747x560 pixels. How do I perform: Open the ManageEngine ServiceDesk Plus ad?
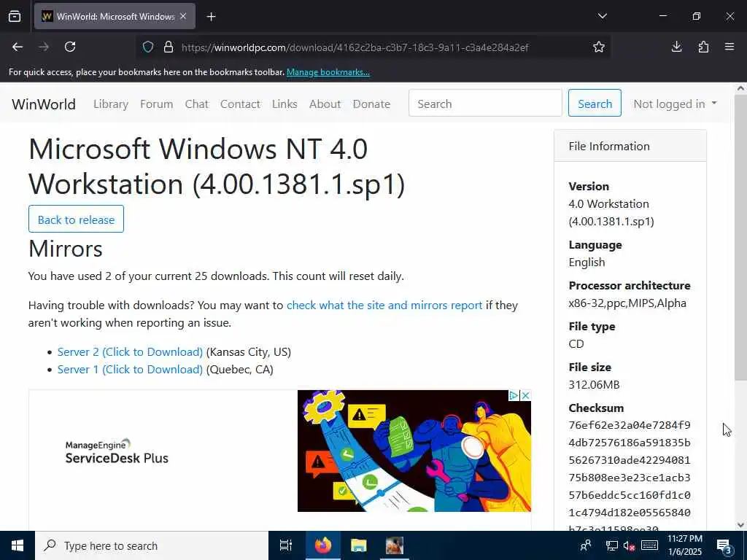[279, 451]
